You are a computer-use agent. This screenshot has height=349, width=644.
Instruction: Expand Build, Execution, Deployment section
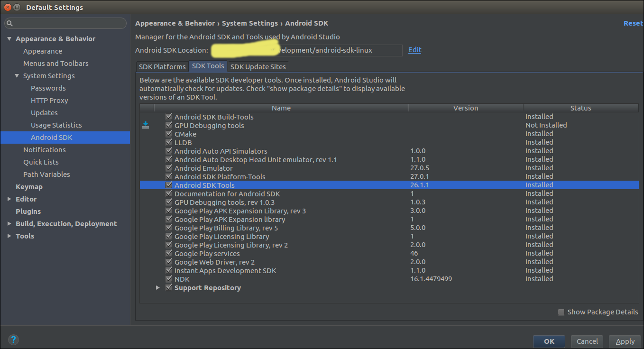[9, 224]
